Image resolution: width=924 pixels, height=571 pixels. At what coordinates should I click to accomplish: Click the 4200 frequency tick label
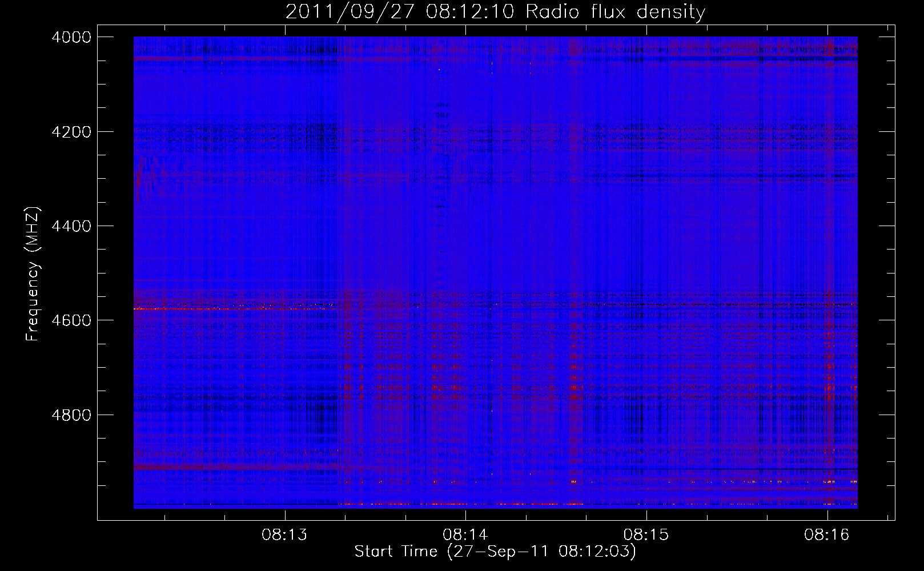[x=71, y=132]
